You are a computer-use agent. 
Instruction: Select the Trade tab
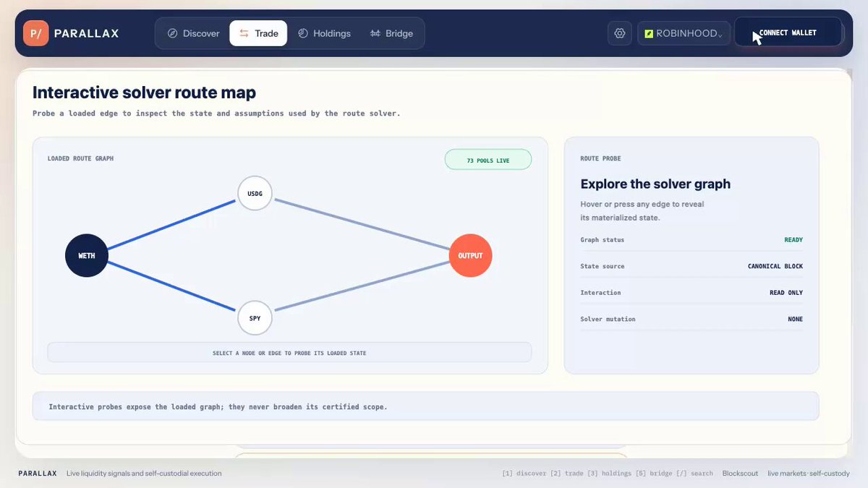coord(258,33)
